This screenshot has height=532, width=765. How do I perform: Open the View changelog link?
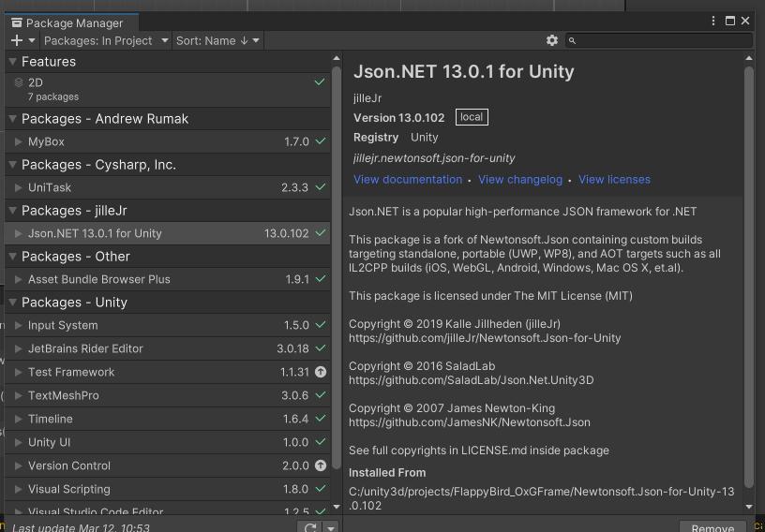click(x=520, y=180)
